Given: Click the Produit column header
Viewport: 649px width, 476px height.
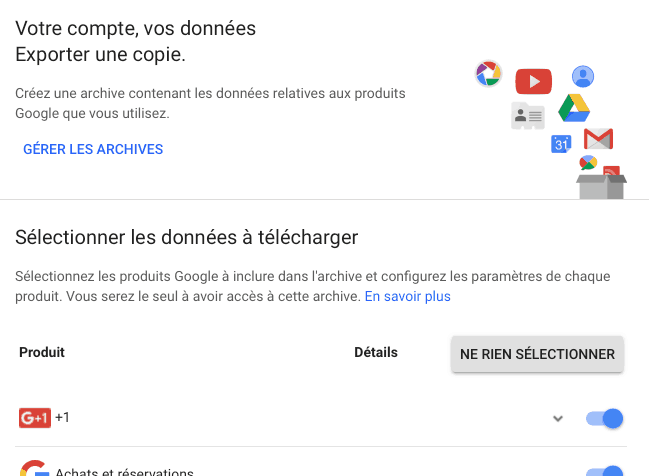Looking at the screenshot, I should coord(42,352).
